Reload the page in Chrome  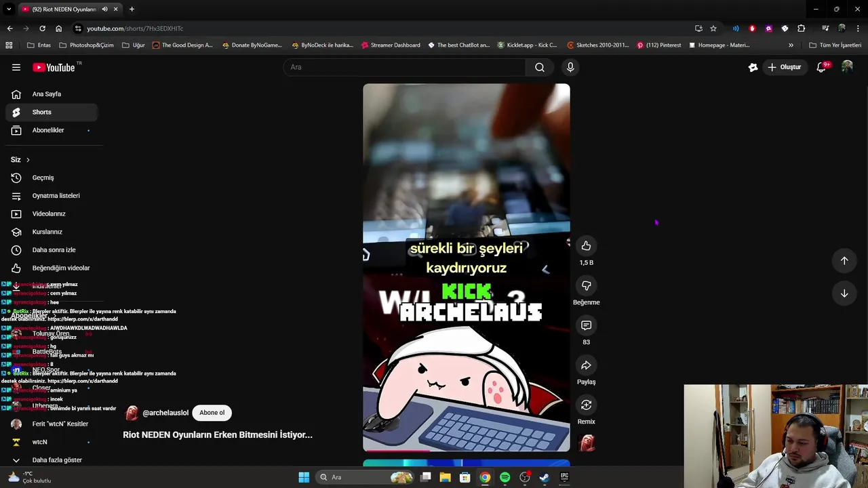pyautogui.click(x=42, y=28)
